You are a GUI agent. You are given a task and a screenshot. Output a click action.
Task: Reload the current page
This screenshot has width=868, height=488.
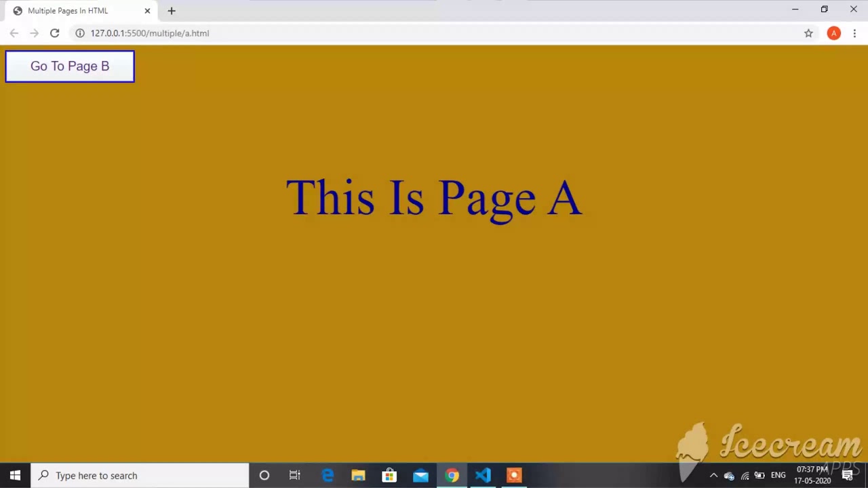coord(54,33)
